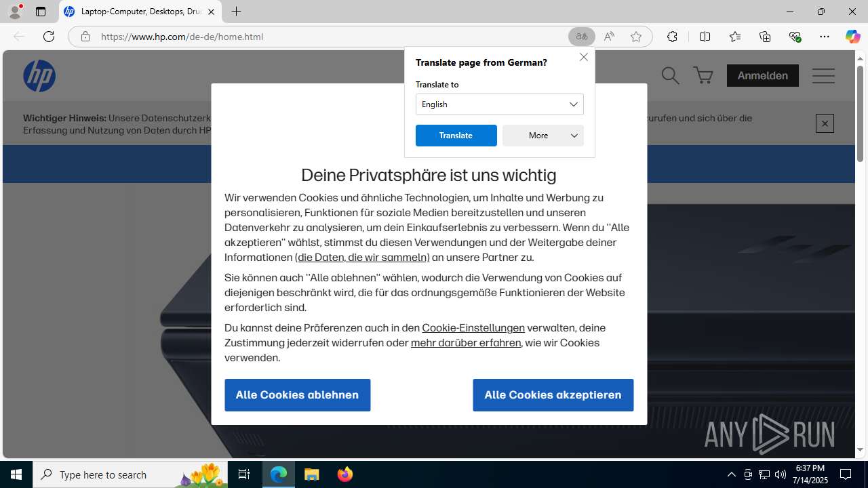The height and width of the screenshot is (488, 868).
Task: Select the Laptop-Computer, Desktops tab
Action: [x=140, y=12]
